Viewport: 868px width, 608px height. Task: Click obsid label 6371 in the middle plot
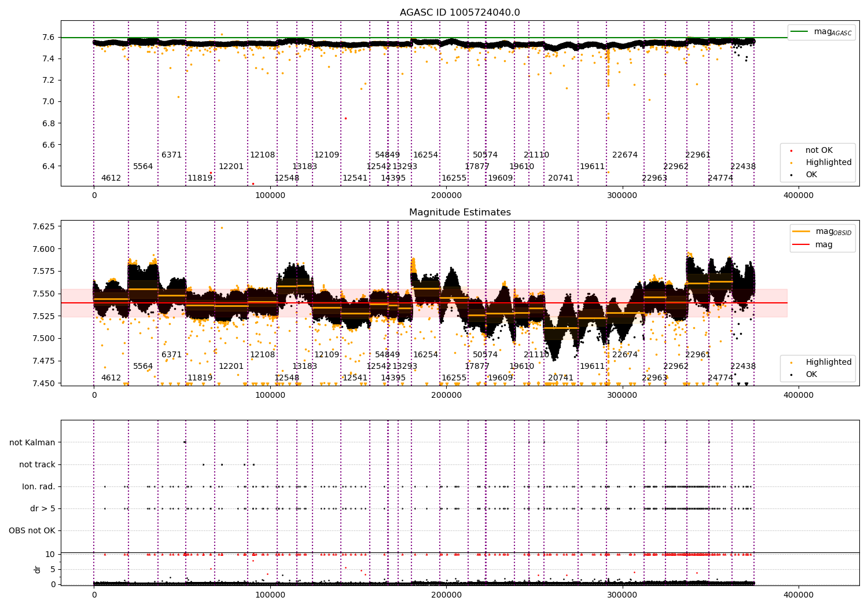171,354
